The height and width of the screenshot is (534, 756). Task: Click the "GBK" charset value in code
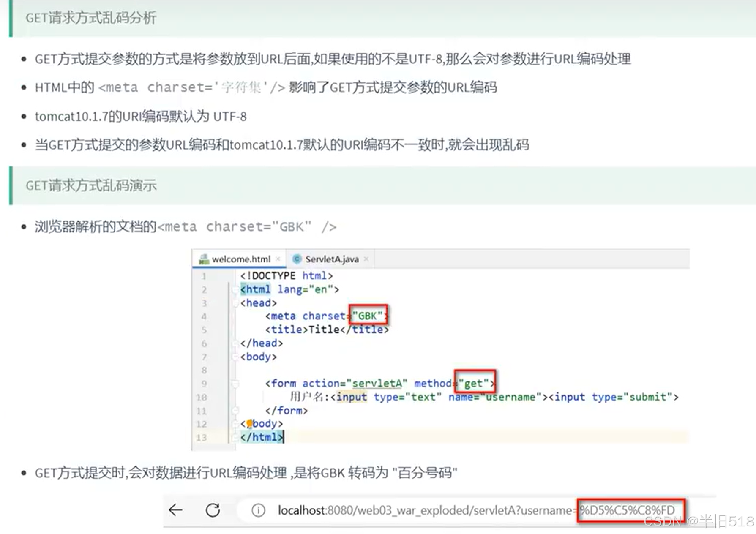(368, 316)
